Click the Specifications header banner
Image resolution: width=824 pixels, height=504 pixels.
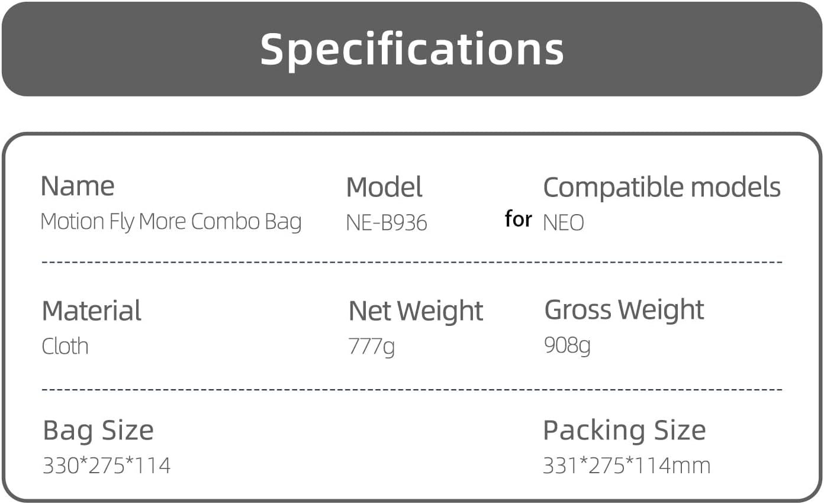[412, 49]
